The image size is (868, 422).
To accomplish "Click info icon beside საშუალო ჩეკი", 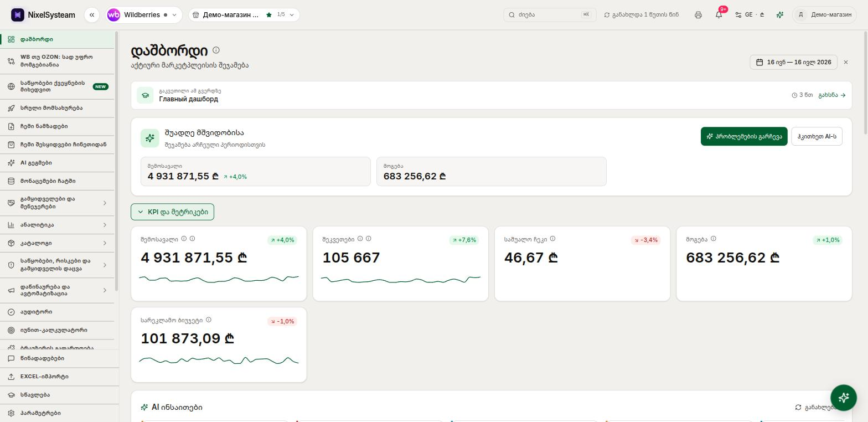I will 552,239.
